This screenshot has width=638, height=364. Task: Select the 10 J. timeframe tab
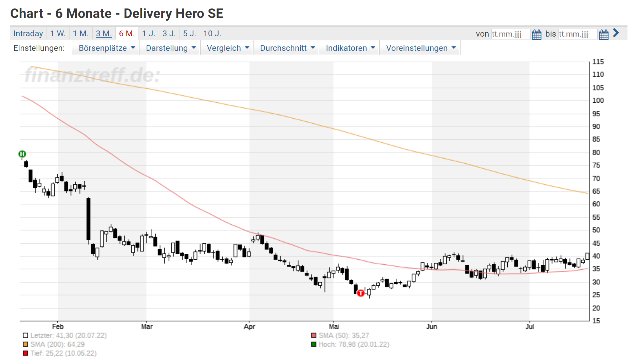[x=212, y=34]
